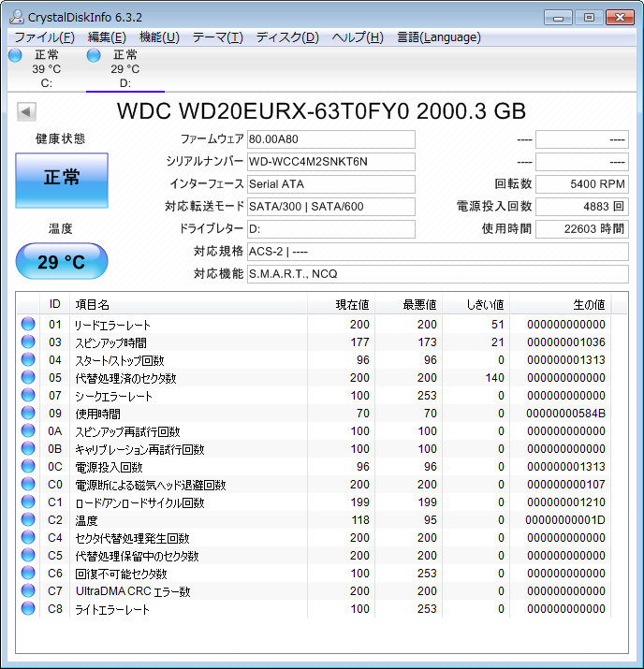Image resolution: width=644 pixels, height=669 pixels.
Task: Click the 29 °C temperature button
Action: coord(62,262)
